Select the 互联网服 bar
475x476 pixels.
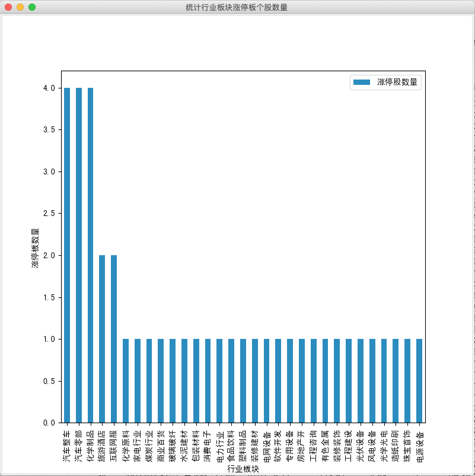[x=114, y=339]
